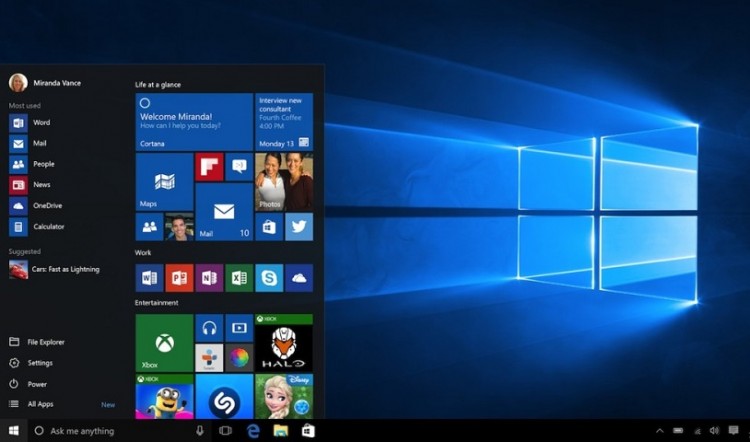This screenshot has height=442, width=750.
Task: Show All Apps list
Action: (x=32, y=404)
